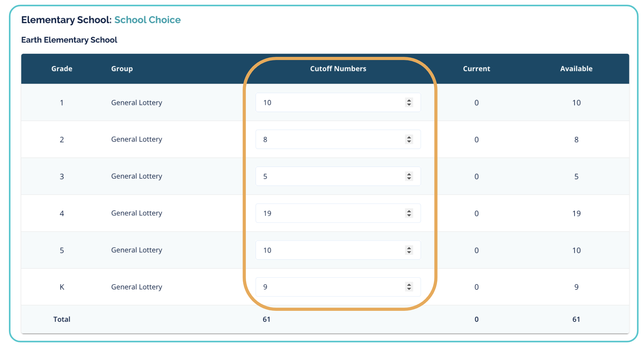Decrease Grade 1 cutoff number with down arrow

point(409,105)
